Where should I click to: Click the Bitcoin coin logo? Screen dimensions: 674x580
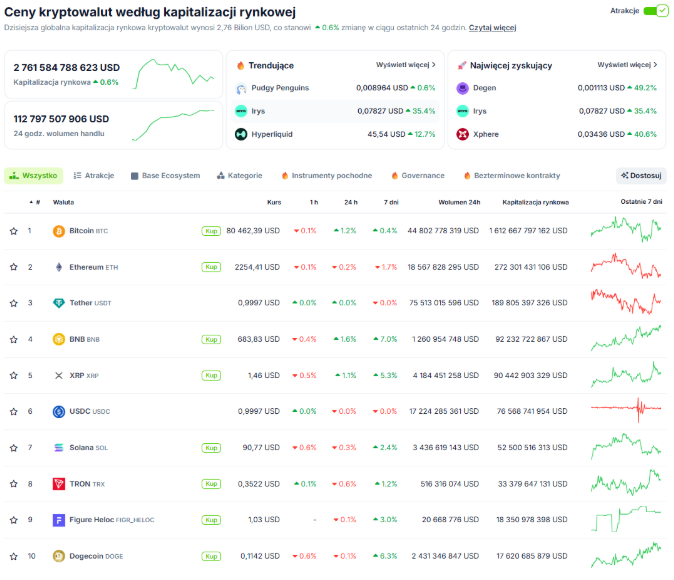pyautogui.click(x=58, y=231)
